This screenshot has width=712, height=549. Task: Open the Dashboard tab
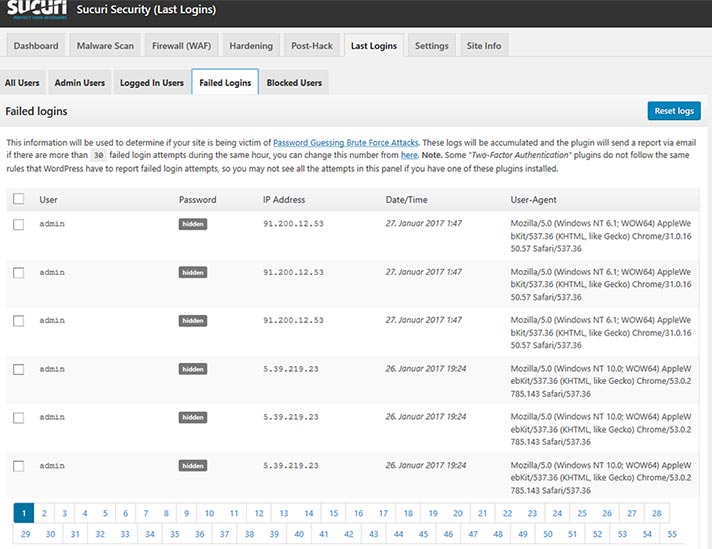click(36, 46)
